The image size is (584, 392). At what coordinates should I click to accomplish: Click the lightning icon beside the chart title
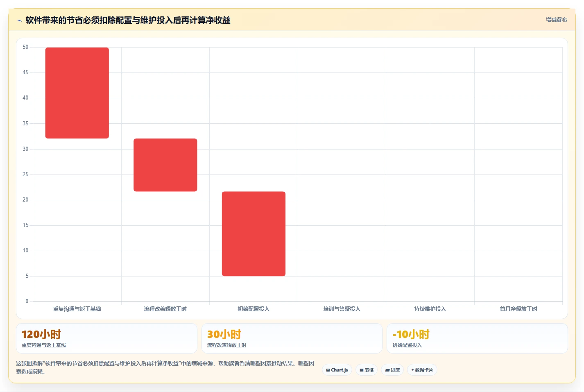pyautogui.click(x=19, y=20)
